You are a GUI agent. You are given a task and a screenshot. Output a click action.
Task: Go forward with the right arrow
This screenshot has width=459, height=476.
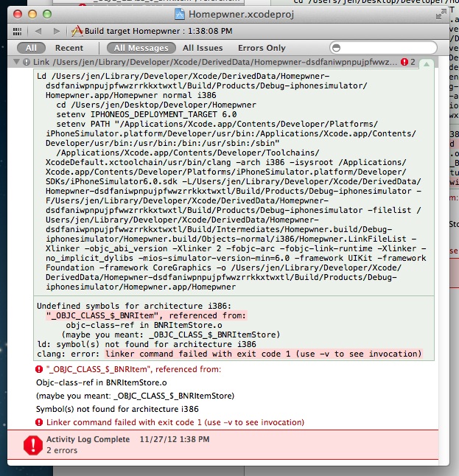click(57, 31)
